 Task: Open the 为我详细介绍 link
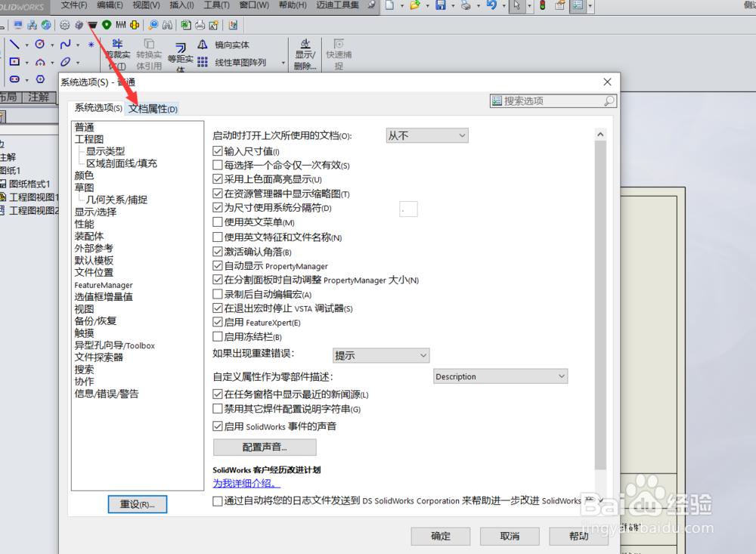[246, 483]
